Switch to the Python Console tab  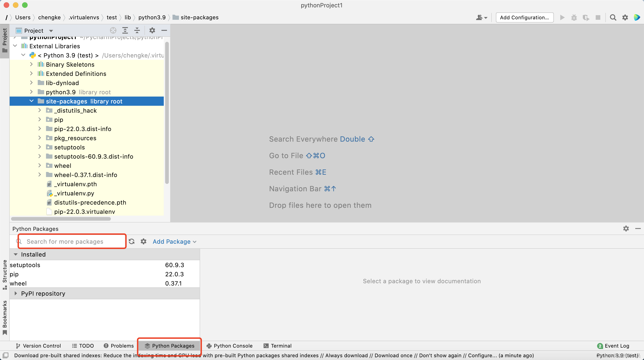230,346
